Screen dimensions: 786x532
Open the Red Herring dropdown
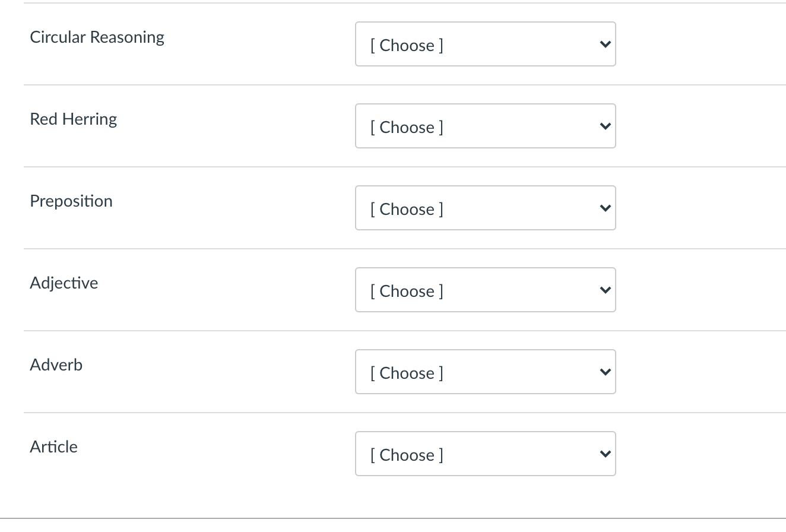(x=485, y=126)
